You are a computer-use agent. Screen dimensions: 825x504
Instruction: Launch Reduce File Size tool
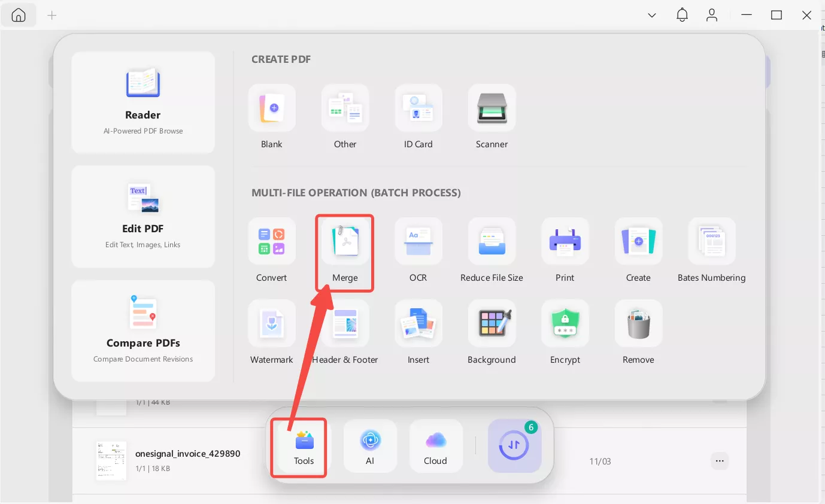pos(492,242)
